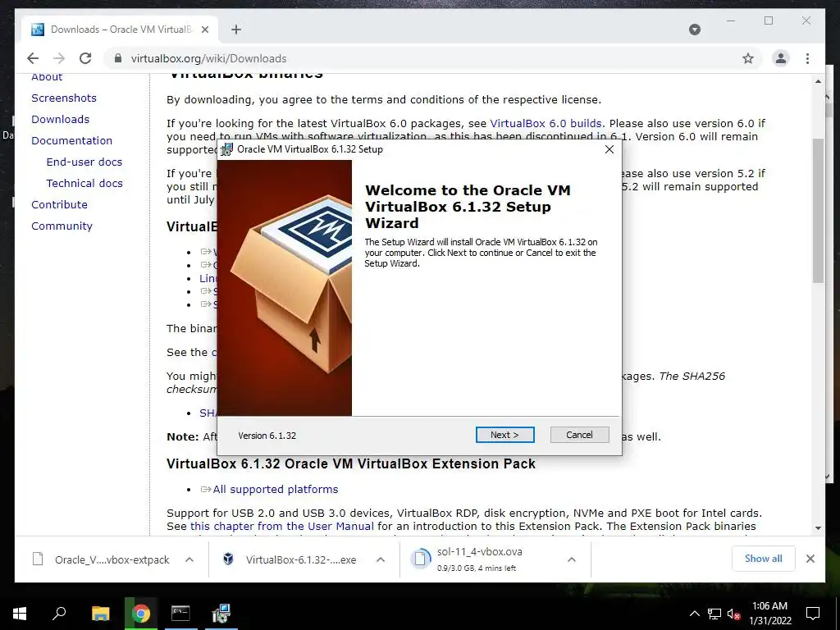Open the Windows Start menu
The width and height of the screenshot is (840, 630).
[x=20, y=614]
